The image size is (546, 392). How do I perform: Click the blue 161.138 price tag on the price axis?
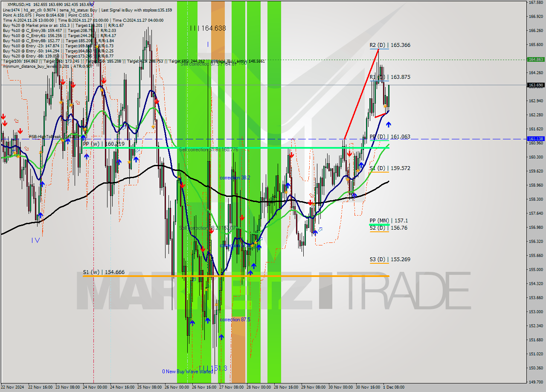tap(536, 139)
